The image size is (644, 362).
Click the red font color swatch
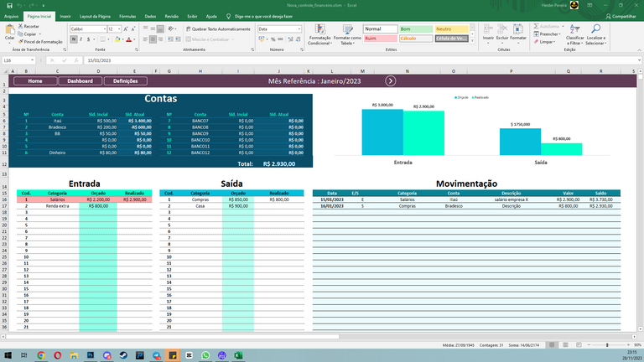129,39
